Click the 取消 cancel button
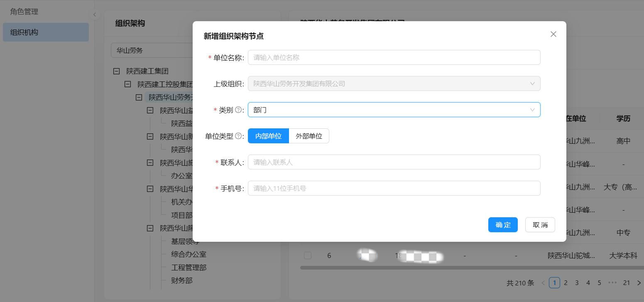 (540, 225)
